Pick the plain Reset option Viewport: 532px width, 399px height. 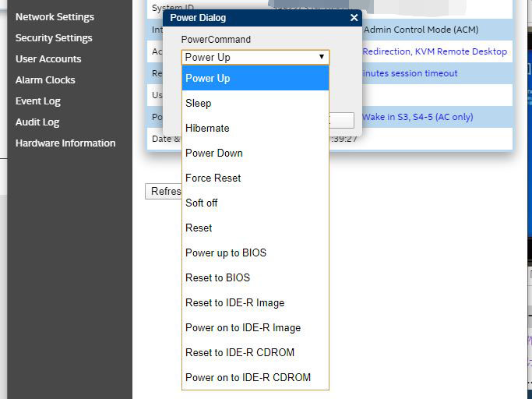(255, 228)
